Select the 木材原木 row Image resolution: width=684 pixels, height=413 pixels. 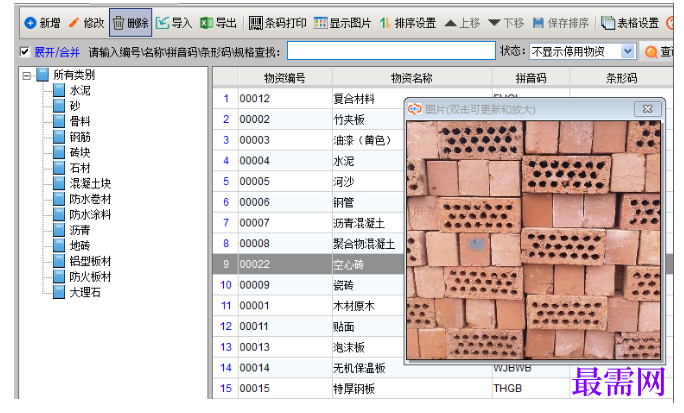pyautogui.click(x=308, y=306)
